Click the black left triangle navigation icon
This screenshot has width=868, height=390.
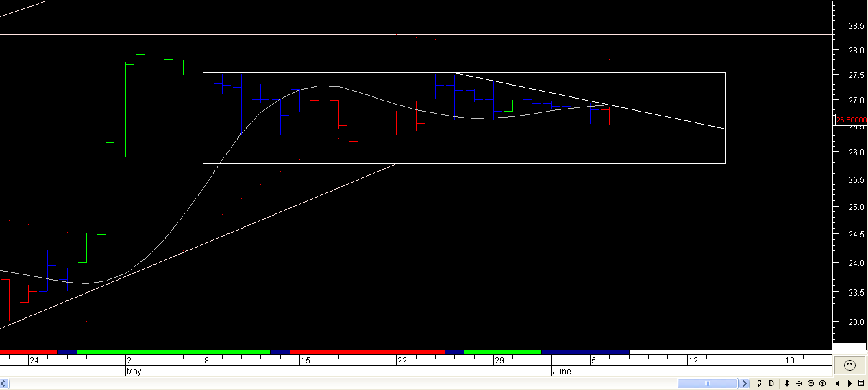pos(837,383)
